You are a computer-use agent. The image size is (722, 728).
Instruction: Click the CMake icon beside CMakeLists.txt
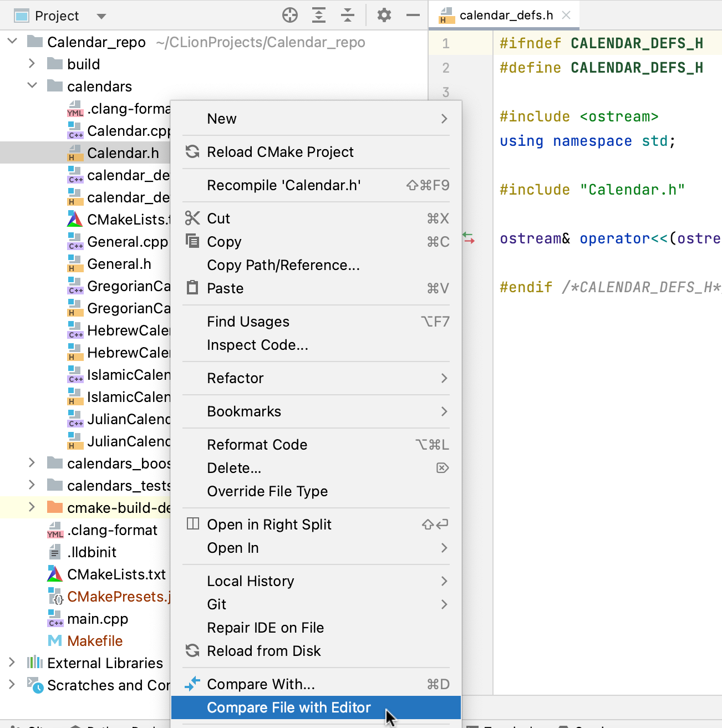54,574
